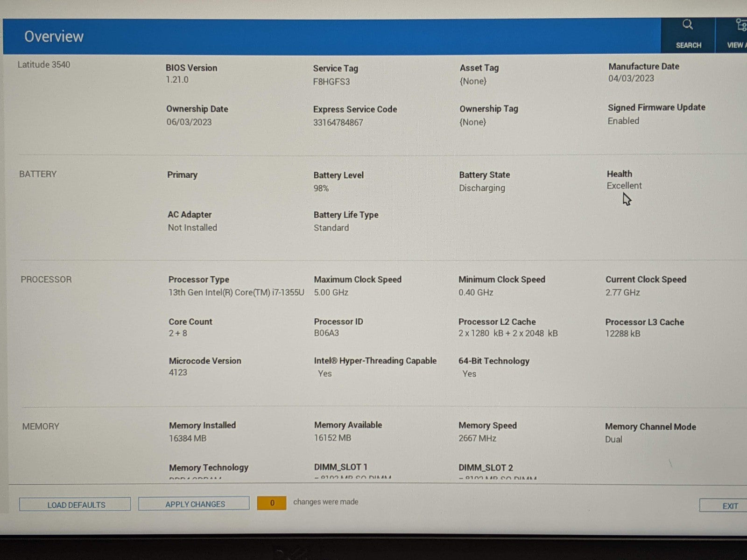Image resolution: width=747 pixels, height=560 pixels.
Task: Click the Search magnifier icon
Action: pos(688,25)
